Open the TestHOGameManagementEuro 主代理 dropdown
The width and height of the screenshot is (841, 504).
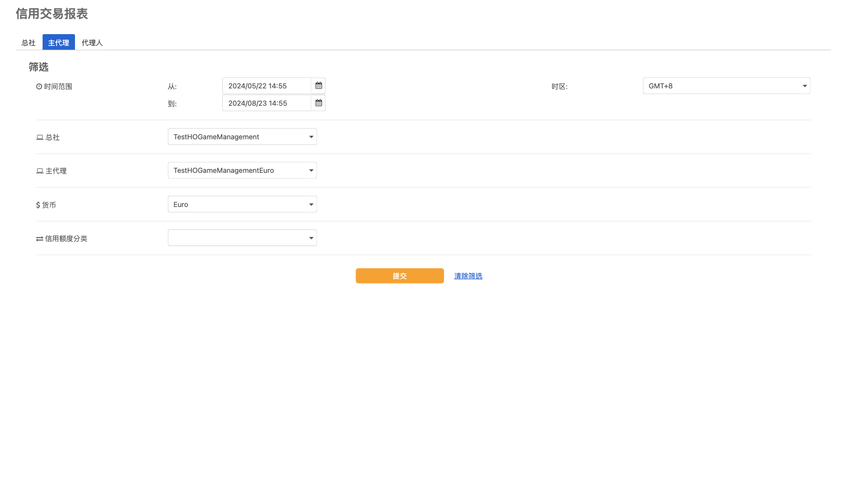pyautogui.click(x=242, y=171)
